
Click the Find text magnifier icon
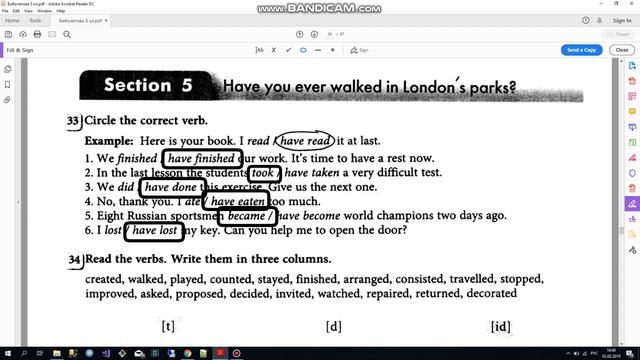coord(67,35)
